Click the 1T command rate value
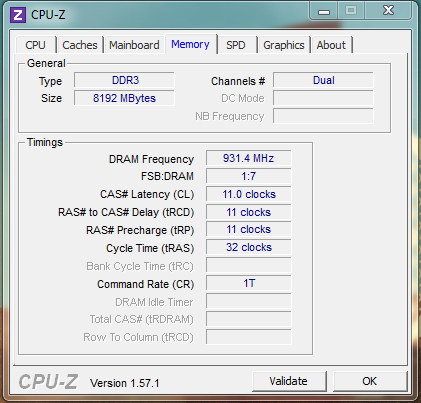Screen dimensions: 421x403 coord(249,283)
